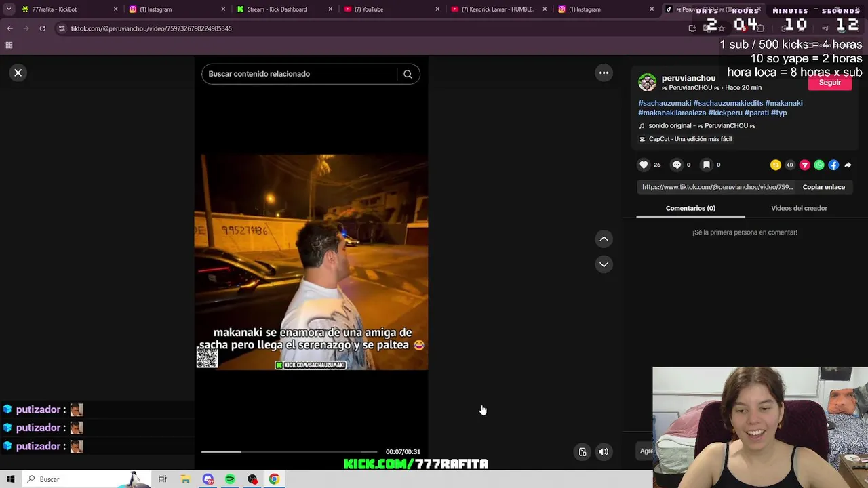Share video to Facebook
Viewport: 868px width, 488px height.
(x=833, y=165)
